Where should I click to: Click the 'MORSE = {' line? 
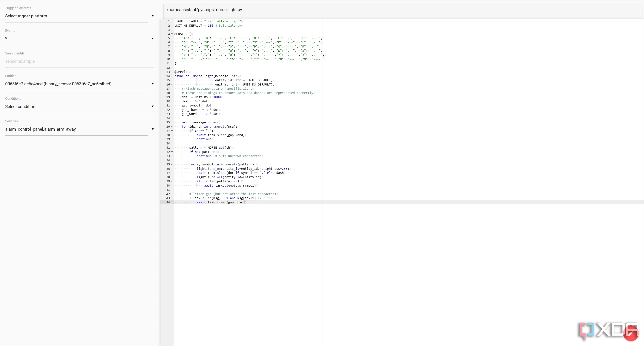183,34
